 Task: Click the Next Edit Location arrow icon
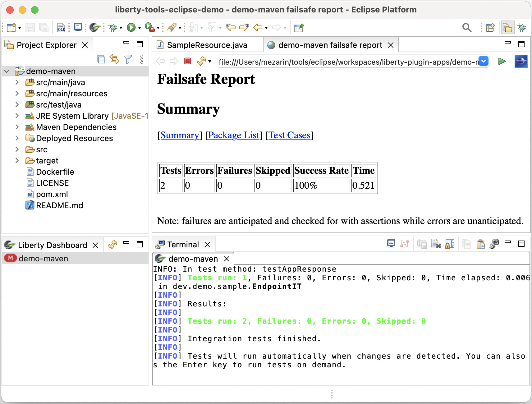click(244, 27)
